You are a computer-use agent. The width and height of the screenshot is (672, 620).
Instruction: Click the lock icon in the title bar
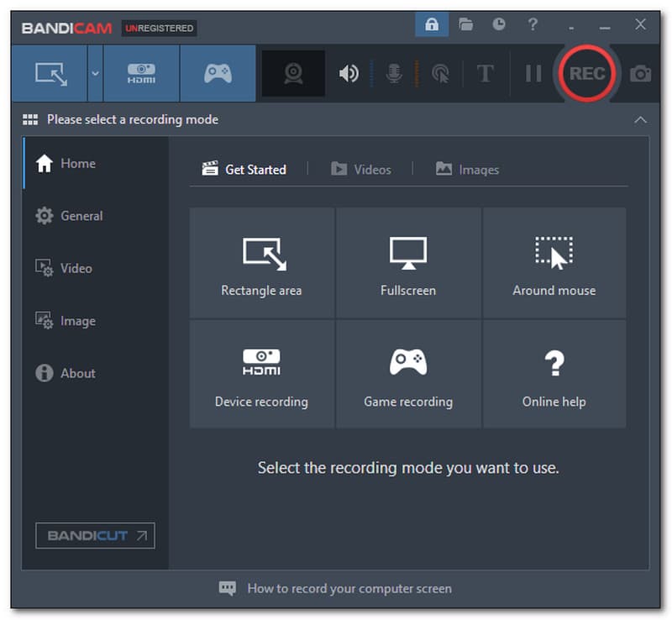pos(432,24)
